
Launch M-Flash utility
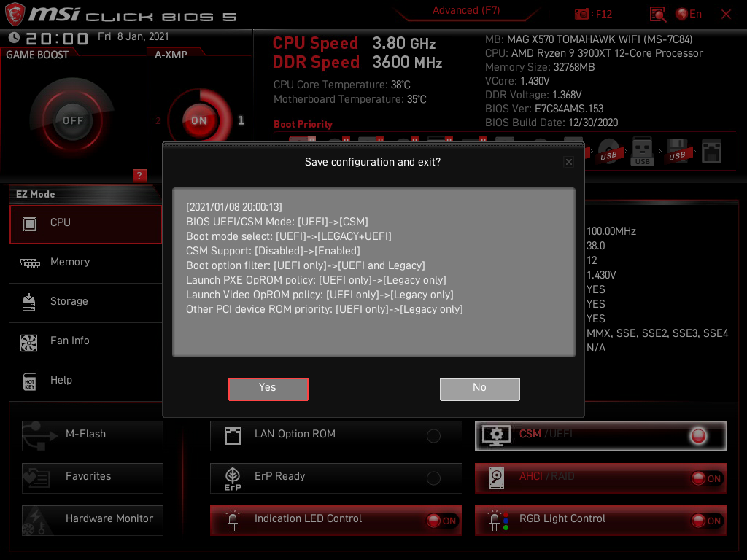pos(93,436)
